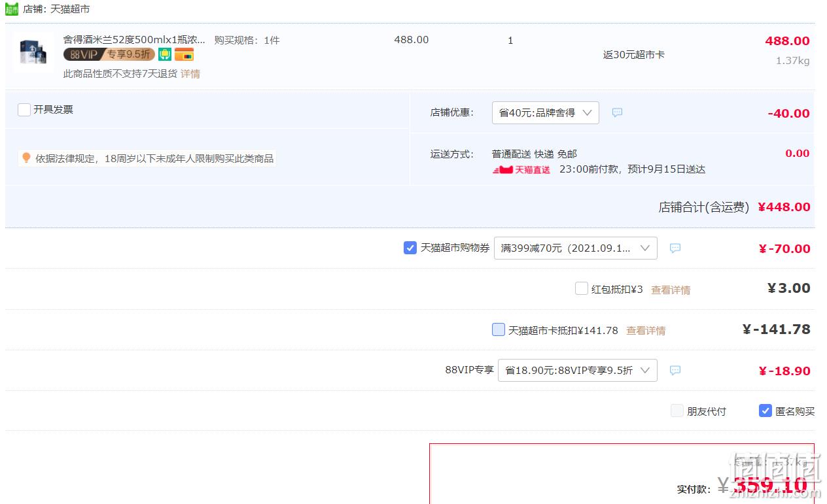Click the -40.00 store discount amount
Viewport: 827px width, 504px height.
click(789, 113)
